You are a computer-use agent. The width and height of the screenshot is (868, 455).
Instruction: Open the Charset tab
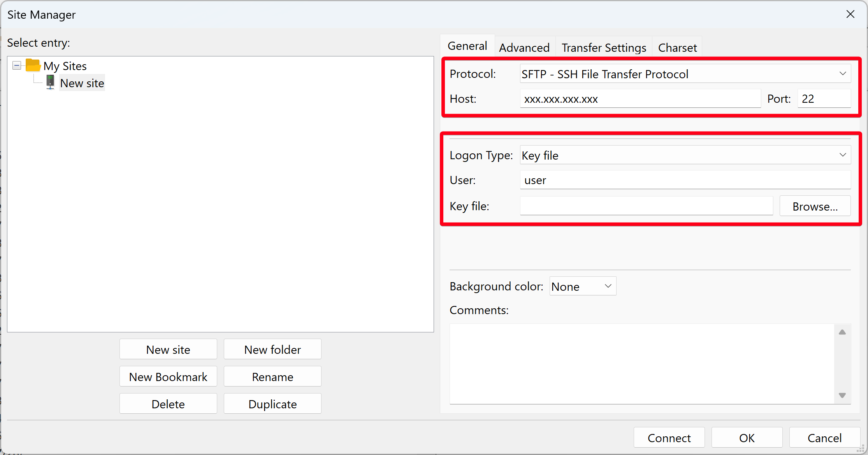[x=677, y=47]
